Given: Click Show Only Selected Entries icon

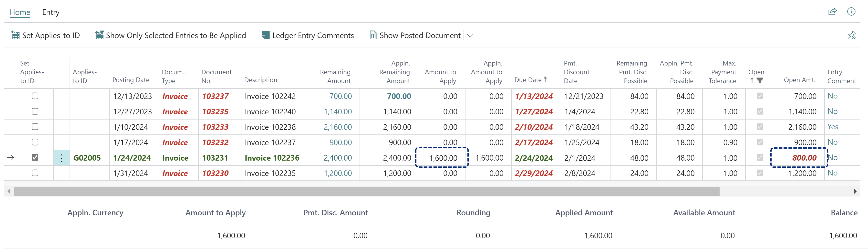Looking at the screenshot, I should click(x=99, y=35).
